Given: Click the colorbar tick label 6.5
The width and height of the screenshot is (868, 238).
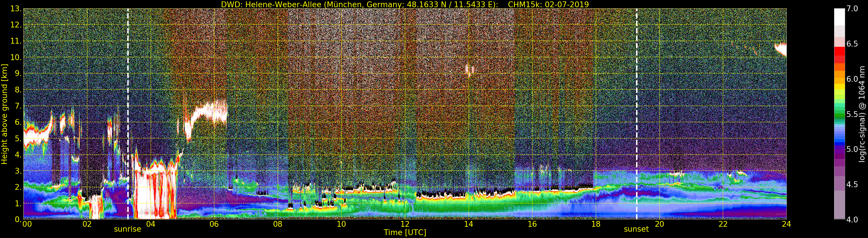Looking at the screenshot, I should (852, 44).
